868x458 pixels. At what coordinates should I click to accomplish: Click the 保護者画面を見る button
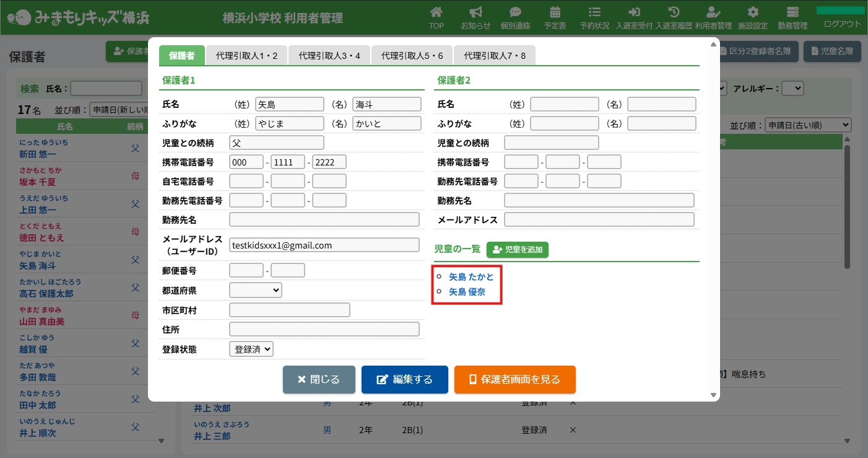pos(514,379)
